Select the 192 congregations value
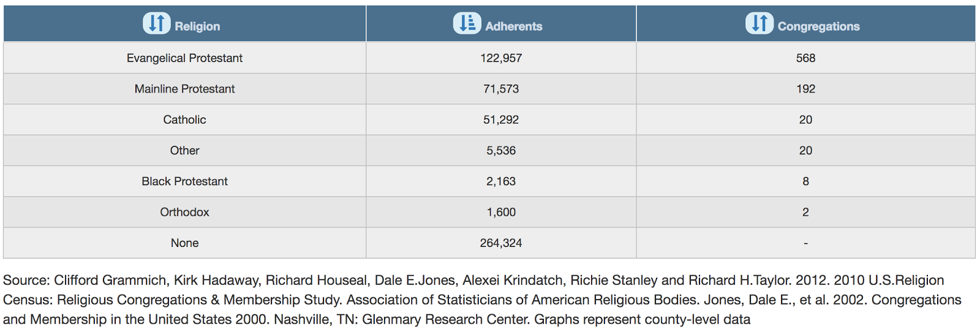Image resolution: width=980 pixels, height=334 pixels. (805, 89)
